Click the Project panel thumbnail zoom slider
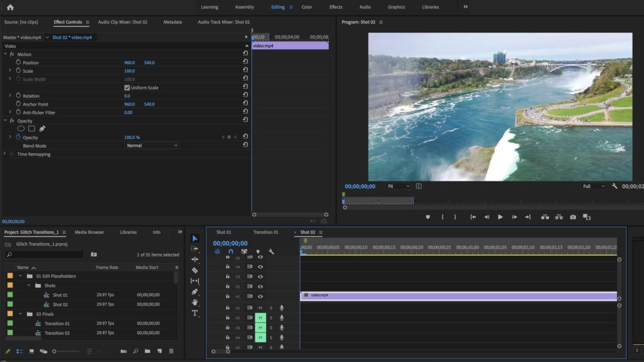 (55, 351)
